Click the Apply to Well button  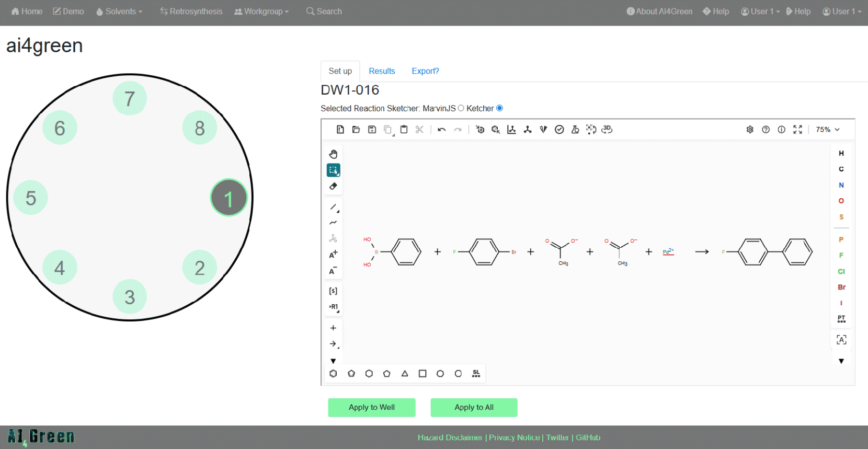pyautogui.click(x=372, y=408)
